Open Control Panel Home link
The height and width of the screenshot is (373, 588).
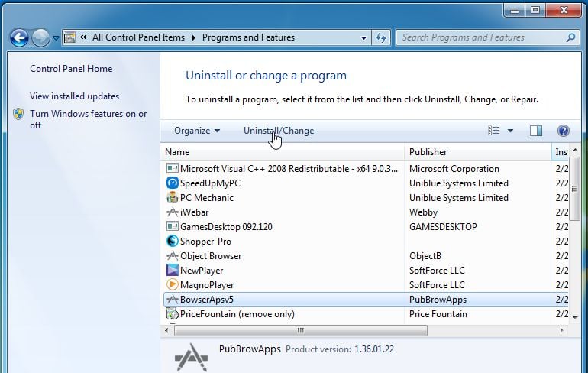point(71,69)
